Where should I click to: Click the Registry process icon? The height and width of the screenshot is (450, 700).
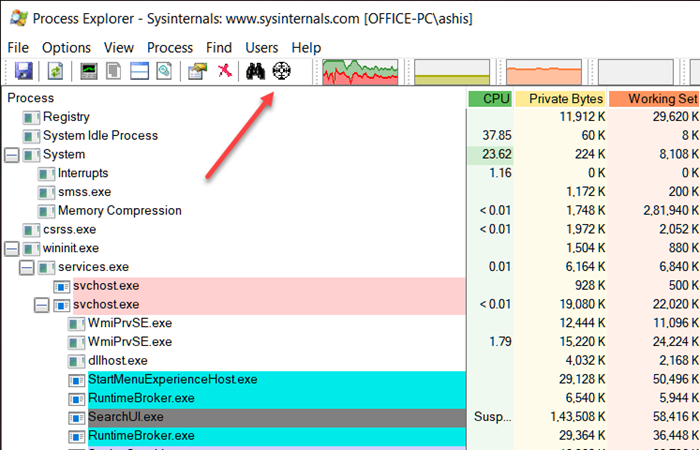[x=31, y=117]
